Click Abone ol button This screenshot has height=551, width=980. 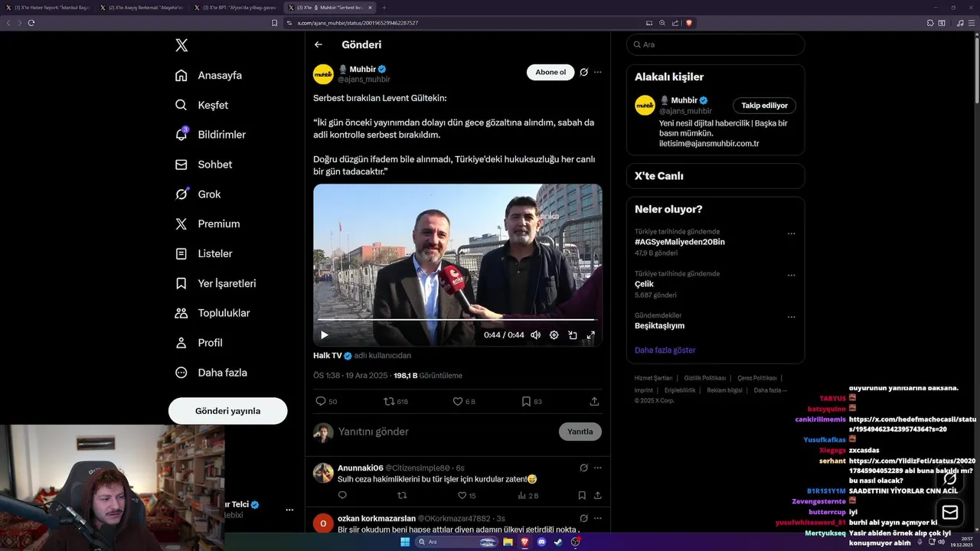(x=550, y=72)
